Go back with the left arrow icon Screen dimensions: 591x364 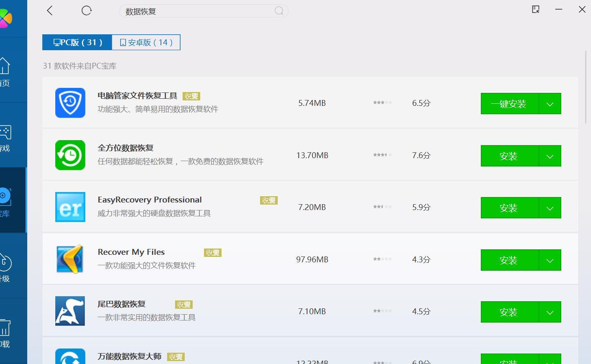pos(50,10)
